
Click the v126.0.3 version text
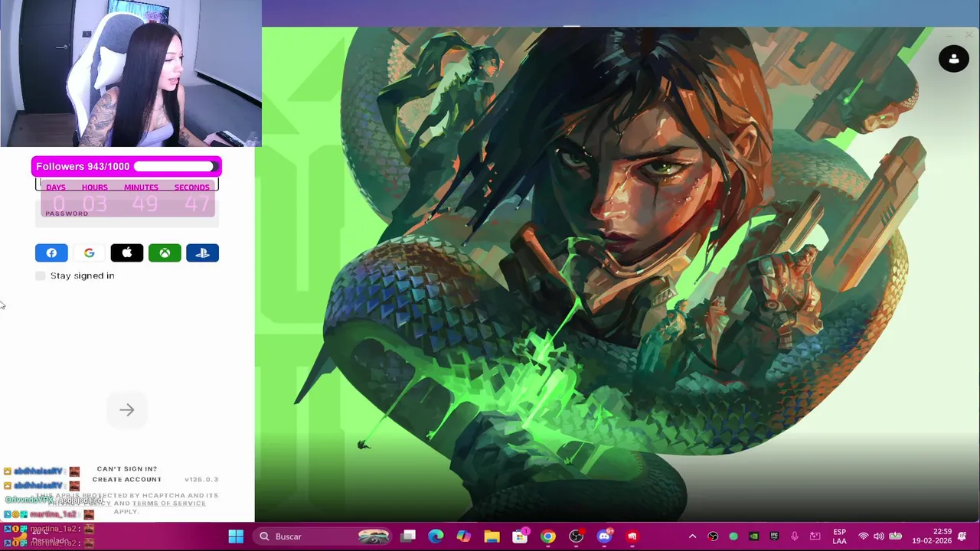(201, 479)
